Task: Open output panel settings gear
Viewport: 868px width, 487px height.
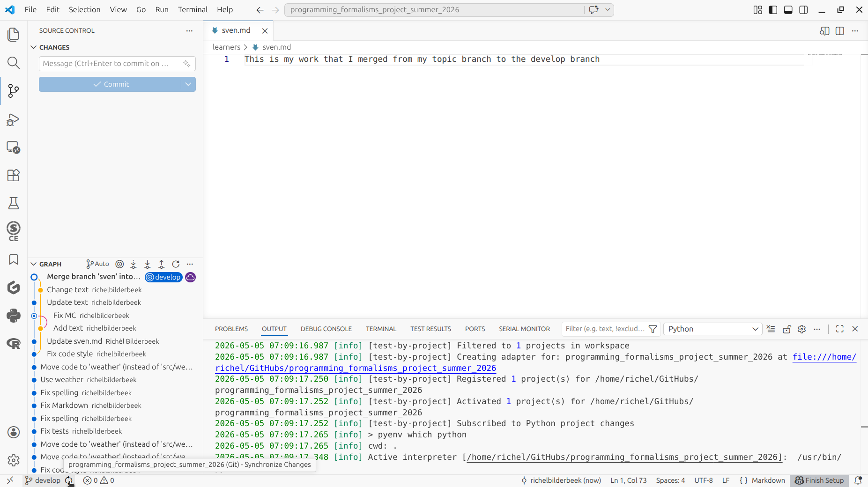Action: coord(802,329)
